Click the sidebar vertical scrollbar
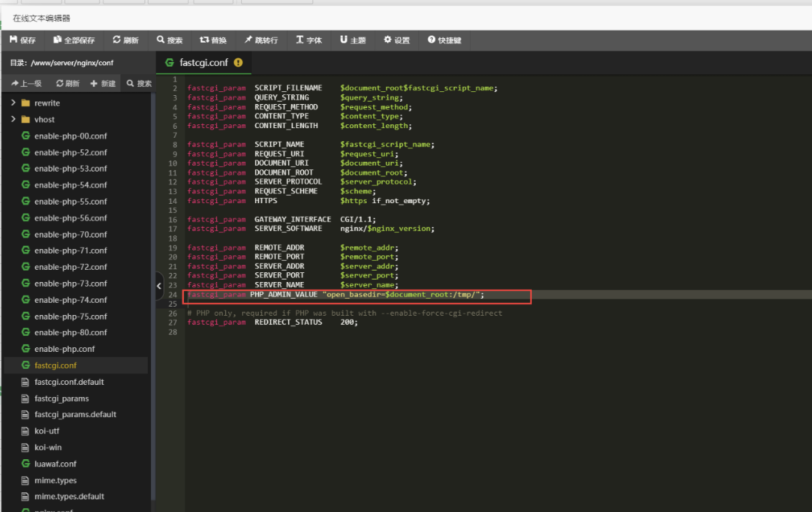 tap(153, 295)
